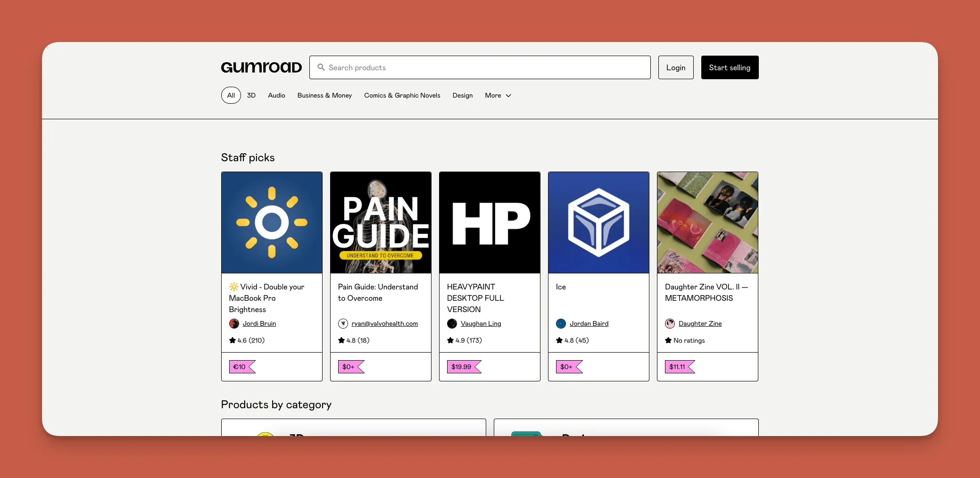The width and height of the screenshot is (980, 478).
Task: Click the Pain Guide product thumbnail
Action: pyautogui.click(x=380, y=223)
